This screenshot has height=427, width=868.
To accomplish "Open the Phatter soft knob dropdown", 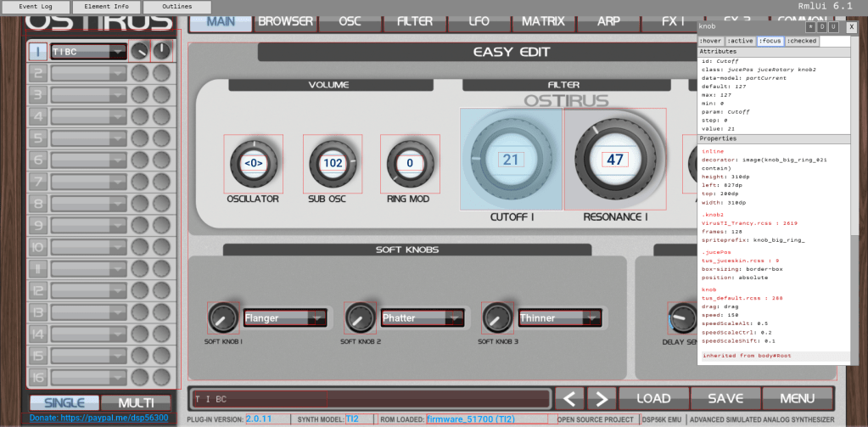I will 423,318.
